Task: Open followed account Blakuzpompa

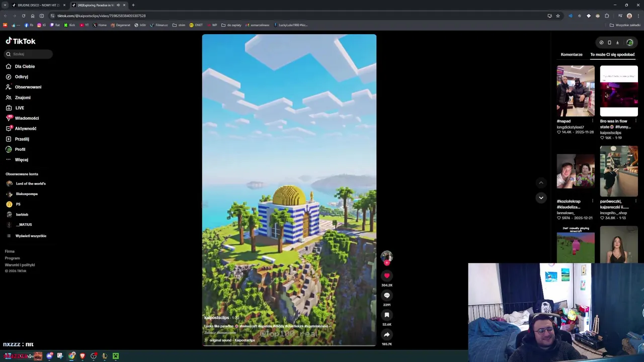Action: pyautogui.click(x=22, y=194)
